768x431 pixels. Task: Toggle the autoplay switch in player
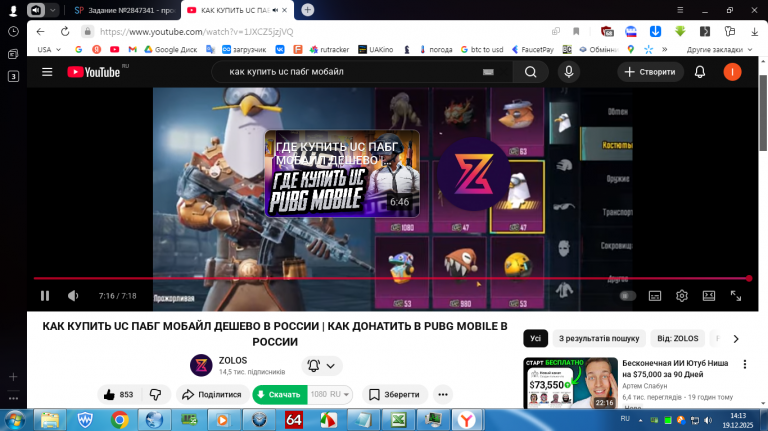[x=627, y=296]
